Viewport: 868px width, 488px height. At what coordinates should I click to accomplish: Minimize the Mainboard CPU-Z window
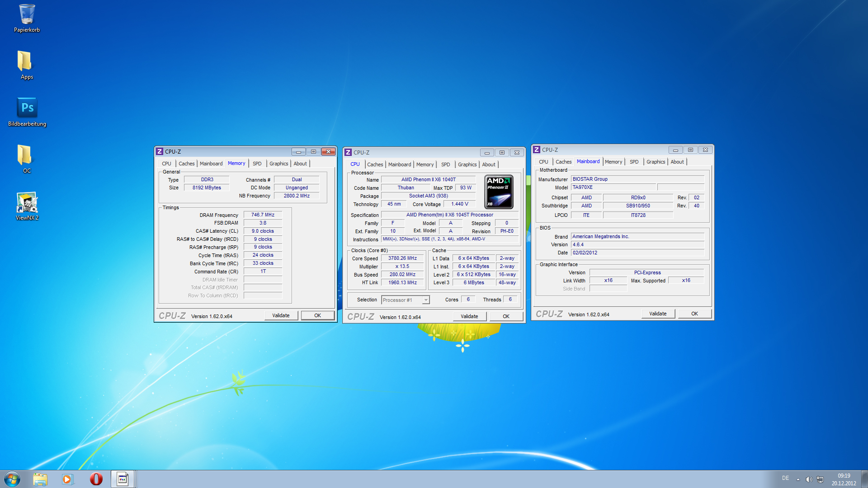(675, 150)
